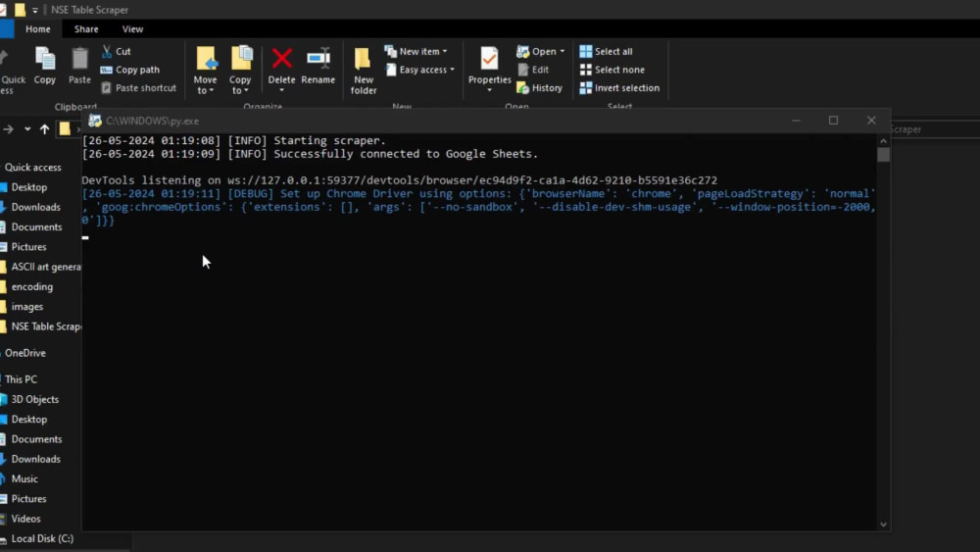
Task: Click the console scrollbar down arrow
Action: [883, 525]
